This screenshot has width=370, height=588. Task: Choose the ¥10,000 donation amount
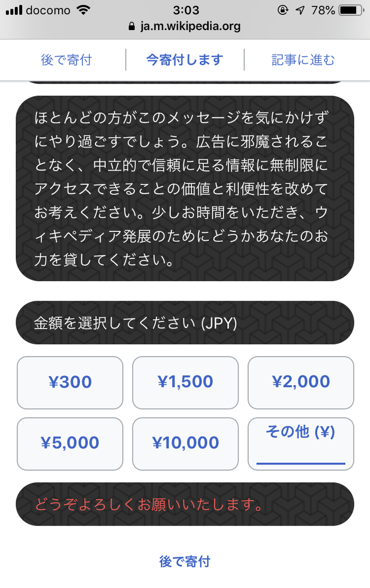[186, 444]
